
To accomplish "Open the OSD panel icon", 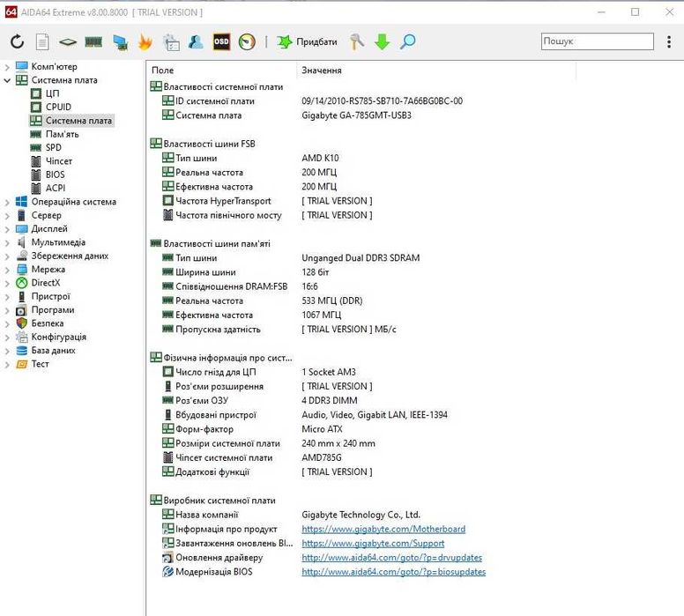I will pos(221,41).
